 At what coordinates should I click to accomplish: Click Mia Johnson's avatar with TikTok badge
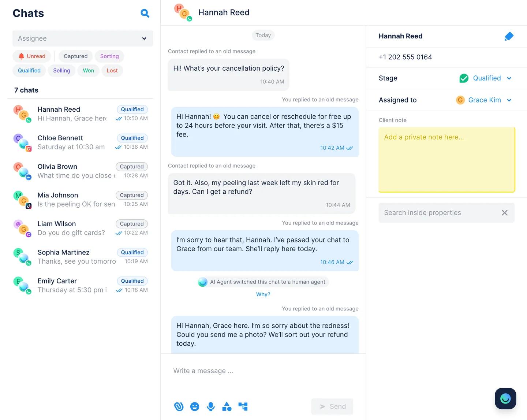point(23,200)
